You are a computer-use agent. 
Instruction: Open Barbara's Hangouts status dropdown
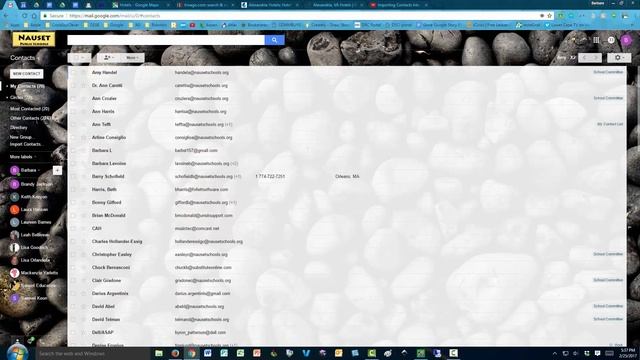39,170
